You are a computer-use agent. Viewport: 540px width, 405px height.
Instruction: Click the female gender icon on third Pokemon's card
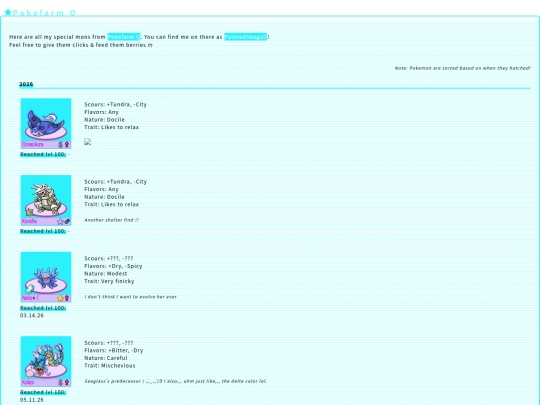(x=67, y=298)
